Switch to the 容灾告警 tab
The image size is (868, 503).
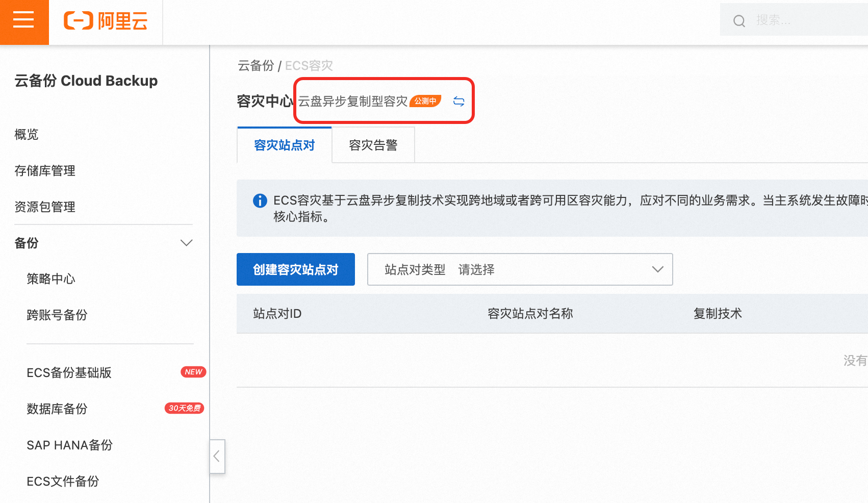[373, 145]
